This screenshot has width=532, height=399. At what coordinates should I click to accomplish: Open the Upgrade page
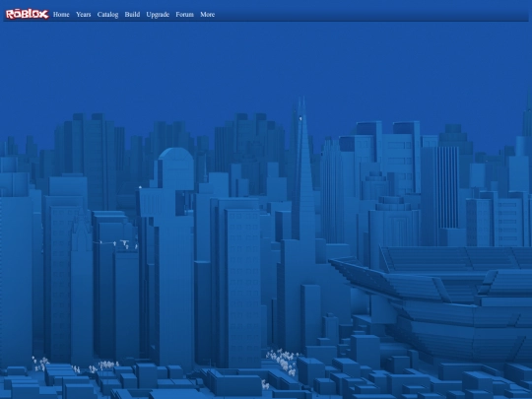coord(158,15)
